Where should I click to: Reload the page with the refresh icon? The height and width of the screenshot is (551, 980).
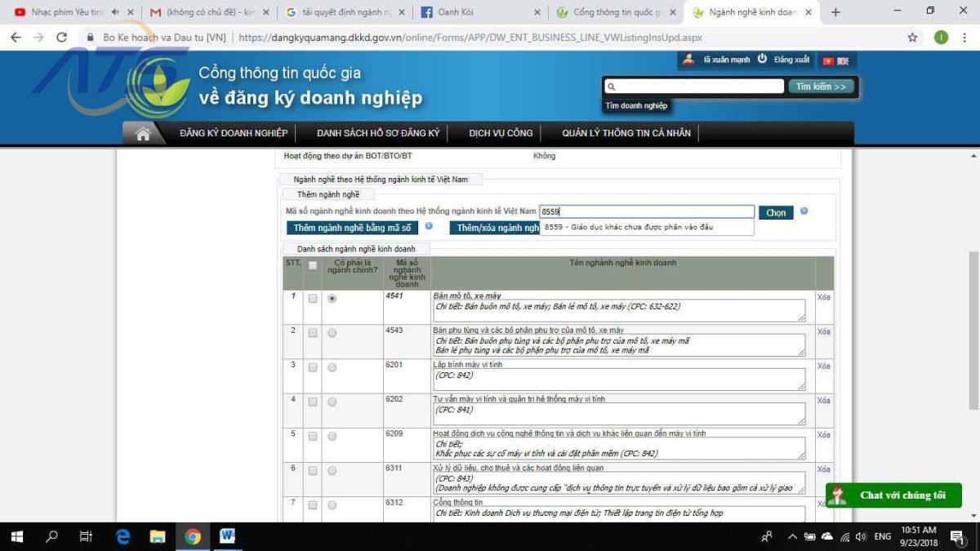(x=61, y=38)
